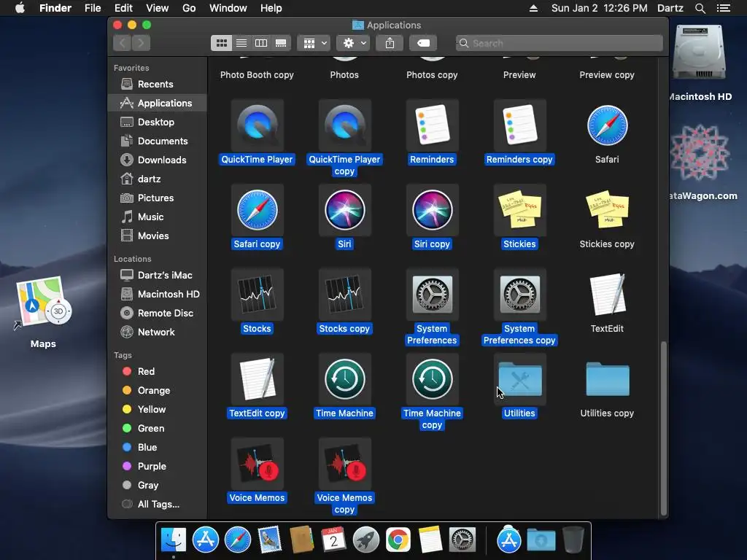The image size is (747, 560).
Task: Filter by the Red tag
Action: coord(158,371)
